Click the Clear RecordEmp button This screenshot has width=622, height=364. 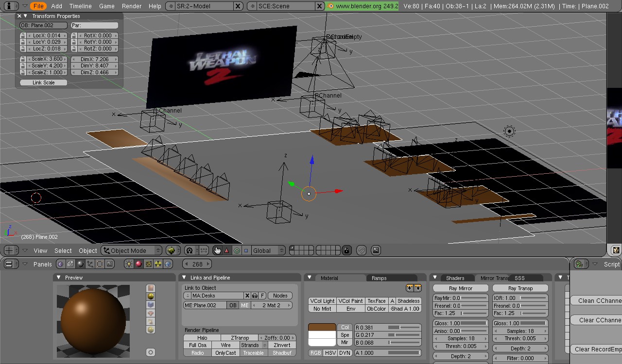tap(597, 349)
